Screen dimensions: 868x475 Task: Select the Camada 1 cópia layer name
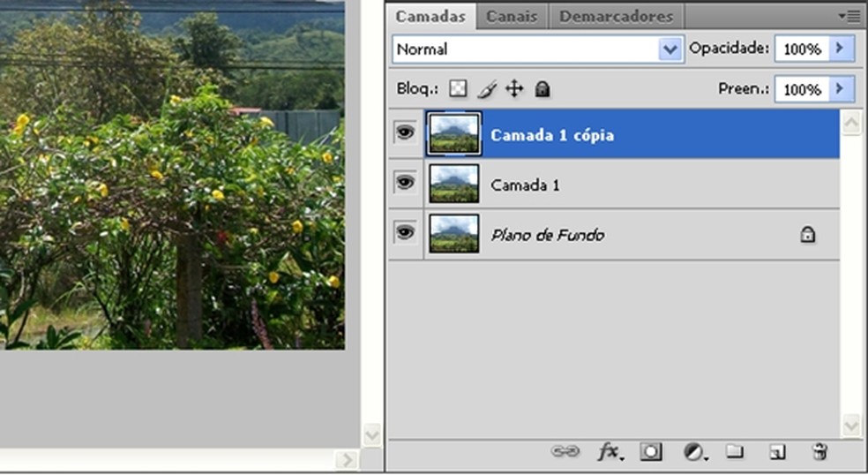552,135
